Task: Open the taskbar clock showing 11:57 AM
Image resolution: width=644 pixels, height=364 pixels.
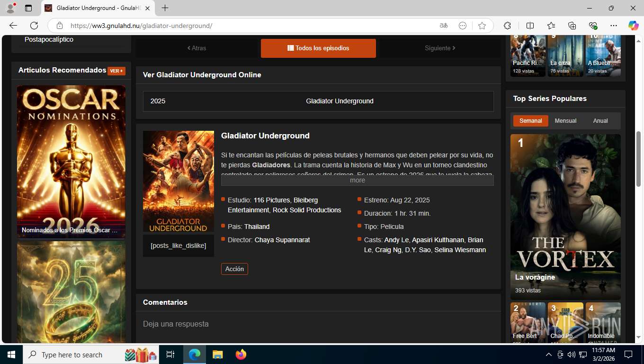Action: 603,355
